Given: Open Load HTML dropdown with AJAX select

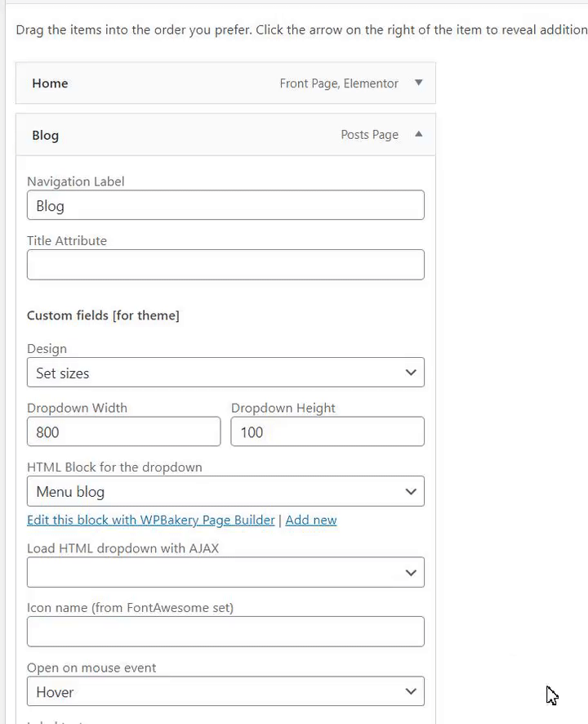Looking at the screenshot, I should tap(225, 572).
